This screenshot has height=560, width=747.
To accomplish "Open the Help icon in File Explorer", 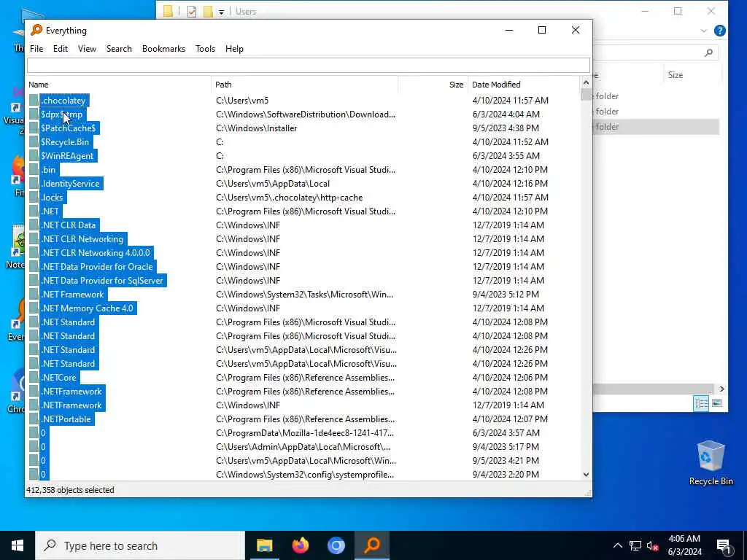I will [x=720, y=31].
